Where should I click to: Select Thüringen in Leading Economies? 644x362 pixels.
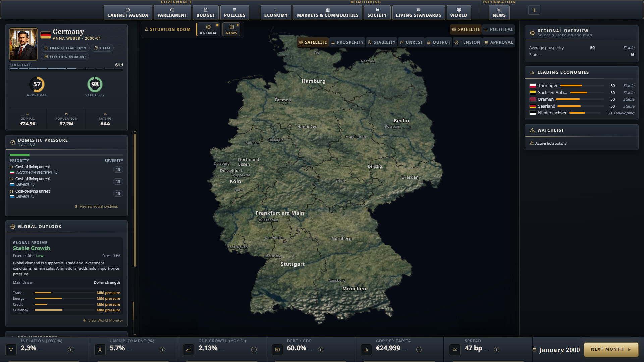[582, 86]
